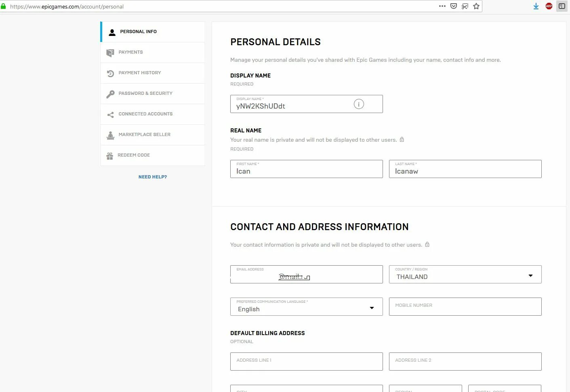Click the lock icon beside contact info note
The image size is (570, 392).
click(427, 245)
